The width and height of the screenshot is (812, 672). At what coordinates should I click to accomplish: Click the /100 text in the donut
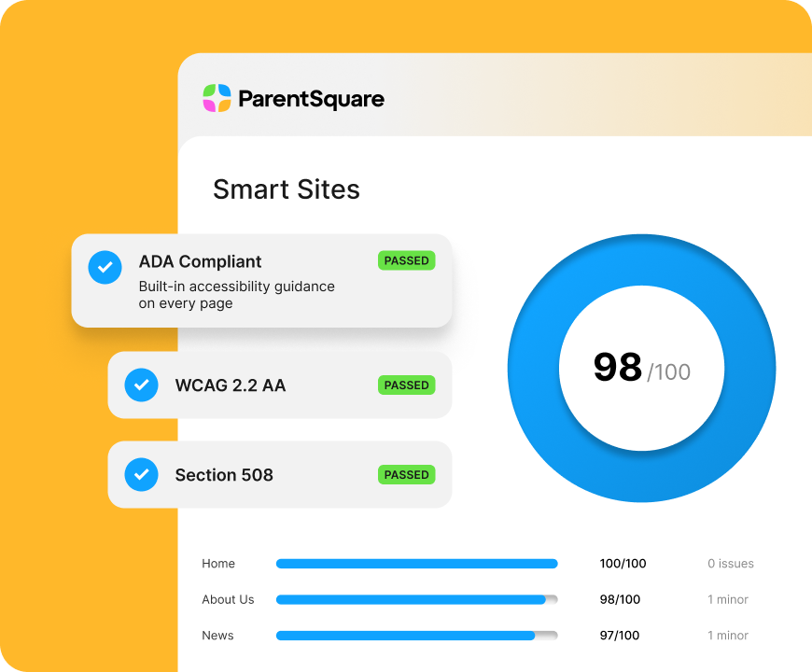pyautogui.click(x=668, y=372)
